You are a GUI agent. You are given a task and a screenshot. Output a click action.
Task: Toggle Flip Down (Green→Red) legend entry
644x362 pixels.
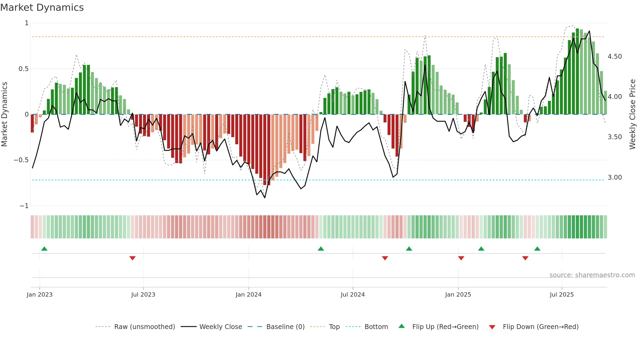click(534, 327)
